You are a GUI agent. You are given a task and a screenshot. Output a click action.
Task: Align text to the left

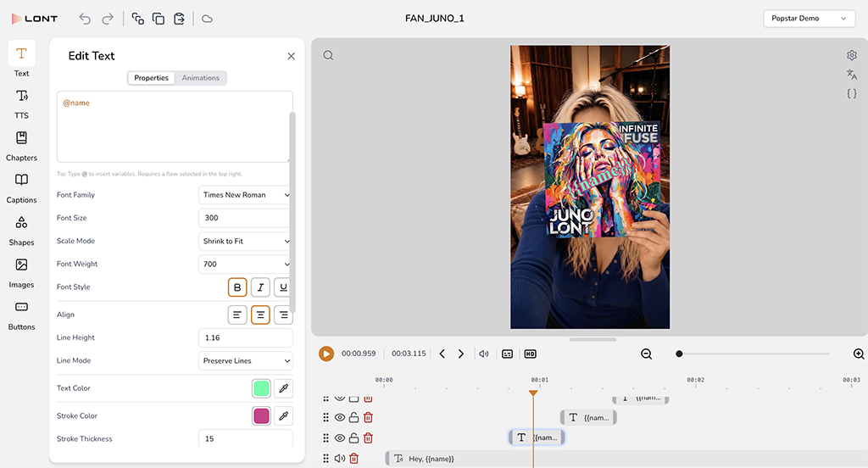coord(237,315)
